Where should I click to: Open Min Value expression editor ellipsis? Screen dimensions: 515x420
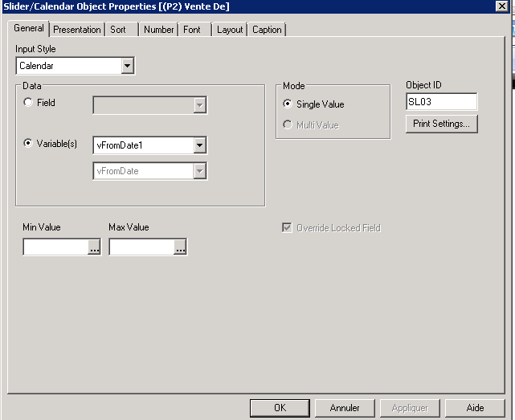pyautogui.click(x=94, y=247)
